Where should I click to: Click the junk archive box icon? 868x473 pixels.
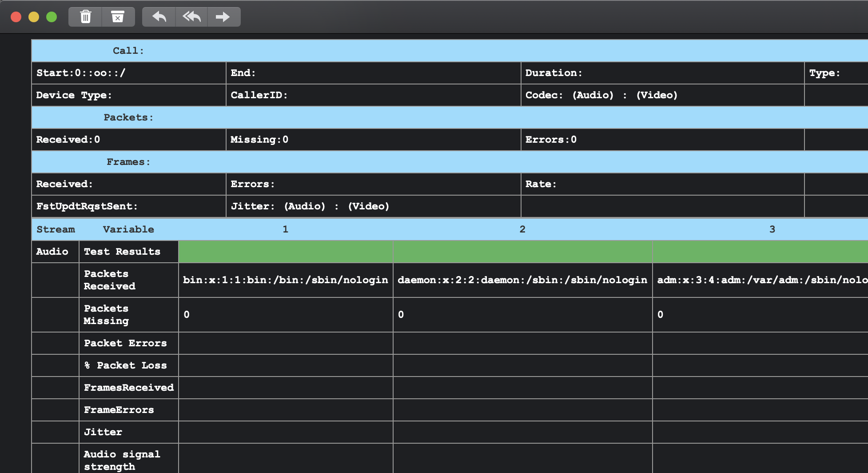point(118,17)
